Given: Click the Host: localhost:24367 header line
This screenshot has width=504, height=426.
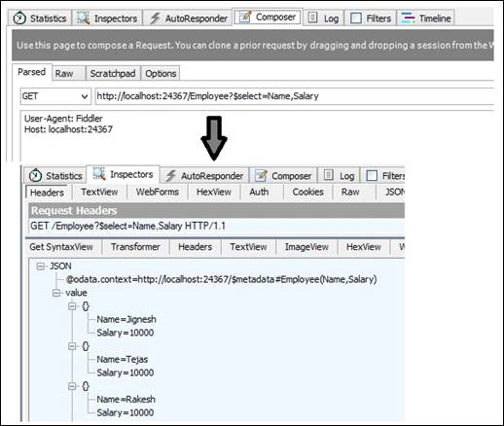Looking at the screenshot, I should (68, 129).
